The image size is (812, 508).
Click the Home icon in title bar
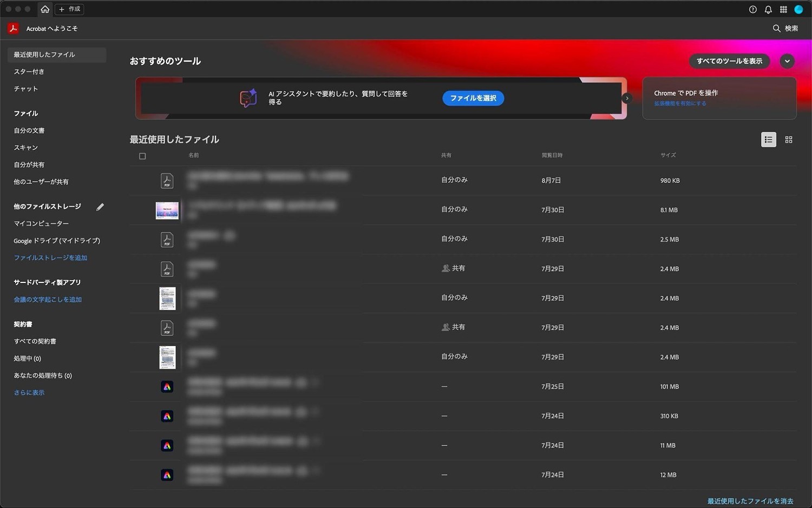pos(45,9)
